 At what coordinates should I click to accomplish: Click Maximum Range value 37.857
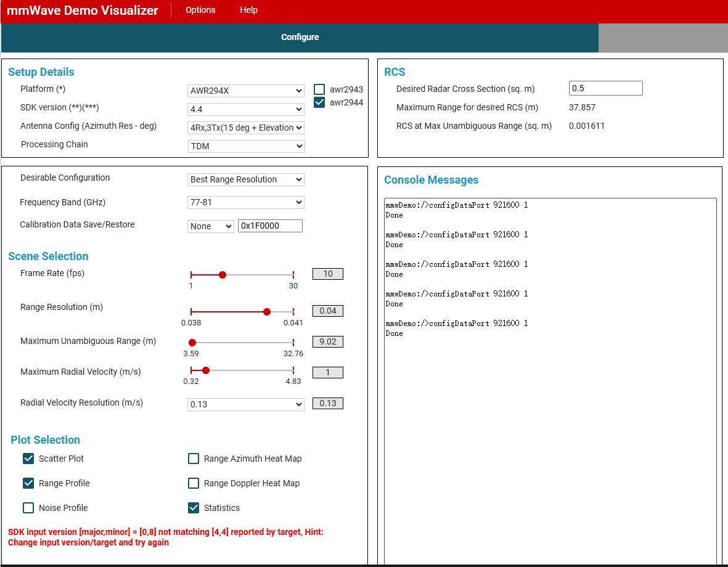pyautogui.click(x=582, y=107)
